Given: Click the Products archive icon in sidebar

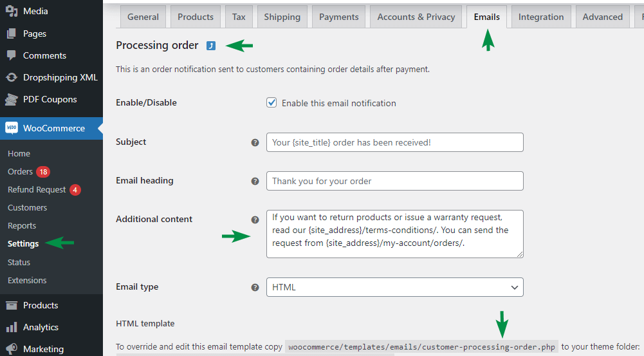Looking at the screenshot, I should coord(12,305).
